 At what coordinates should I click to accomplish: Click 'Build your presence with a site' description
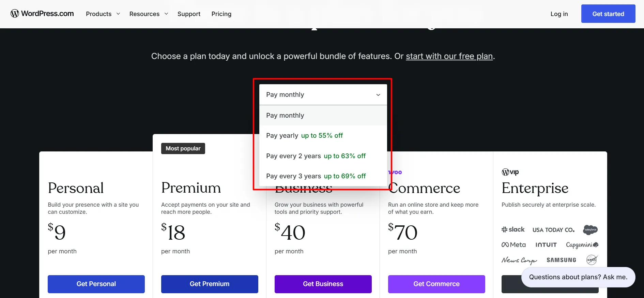[93, 208]
